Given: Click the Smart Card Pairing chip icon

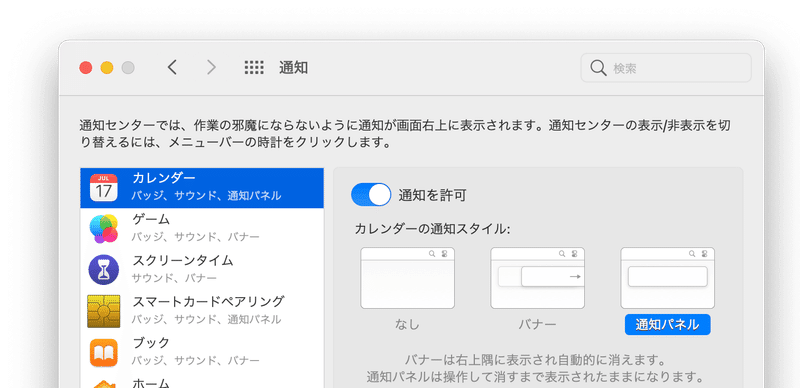Looking at the screenshot, I should [104, 311].
